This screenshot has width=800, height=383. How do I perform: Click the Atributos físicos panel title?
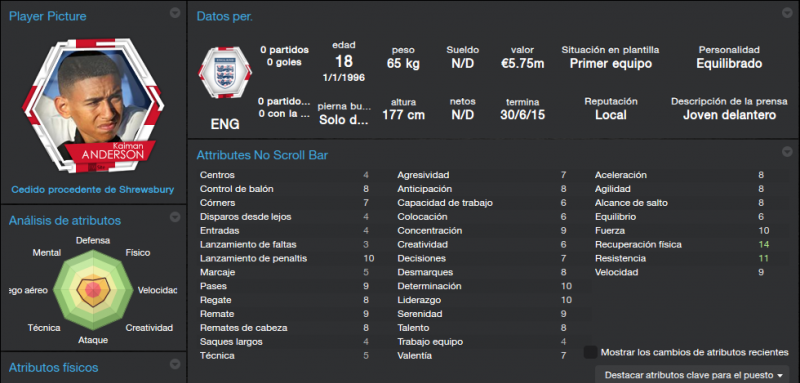pyautogui.click(x=54, y=367)
